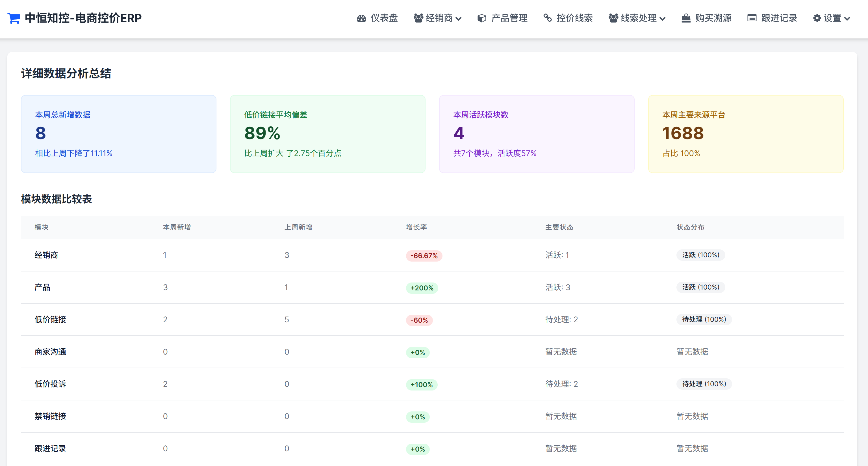The height and width of the screenshot is (466, 868).
Task: Click the 购买溯源 shopping bag icon
Action: [686, 18]
